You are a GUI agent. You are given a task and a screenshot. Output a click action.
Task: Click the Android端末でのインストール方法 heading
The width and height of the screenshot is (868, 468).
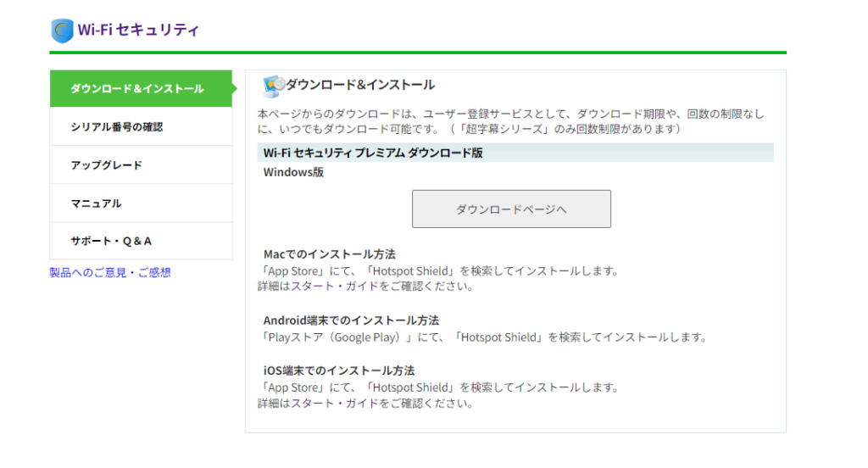click(351, 320)
